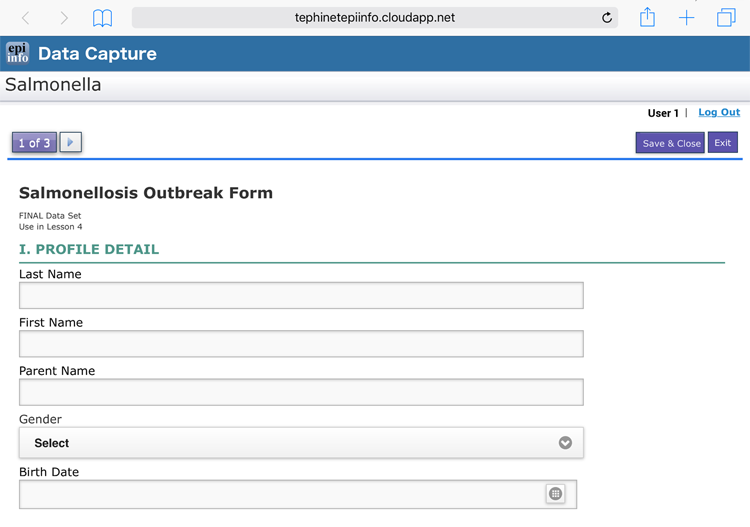Click into the First Name field
This screenshot has width=750, height=527.
(301, 343)
